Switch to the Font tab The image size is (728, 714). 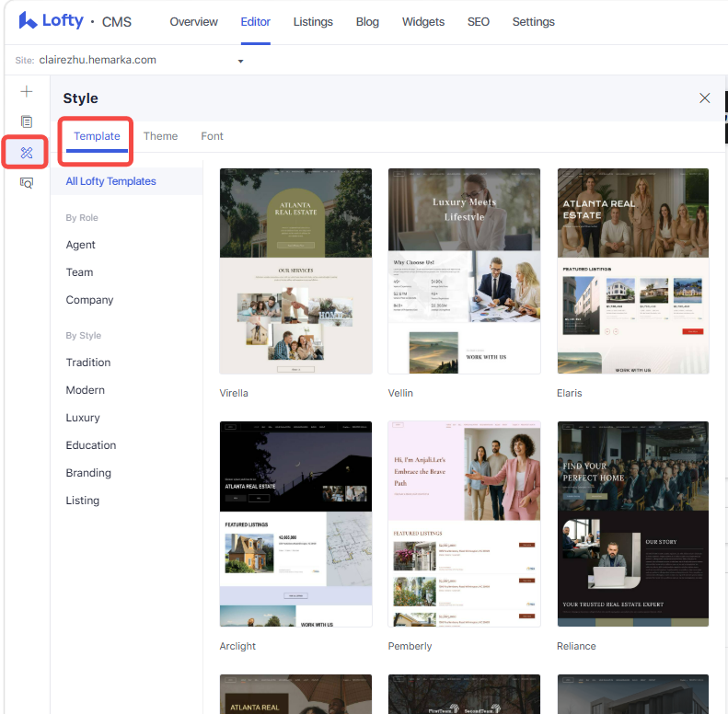coord(212,136)
